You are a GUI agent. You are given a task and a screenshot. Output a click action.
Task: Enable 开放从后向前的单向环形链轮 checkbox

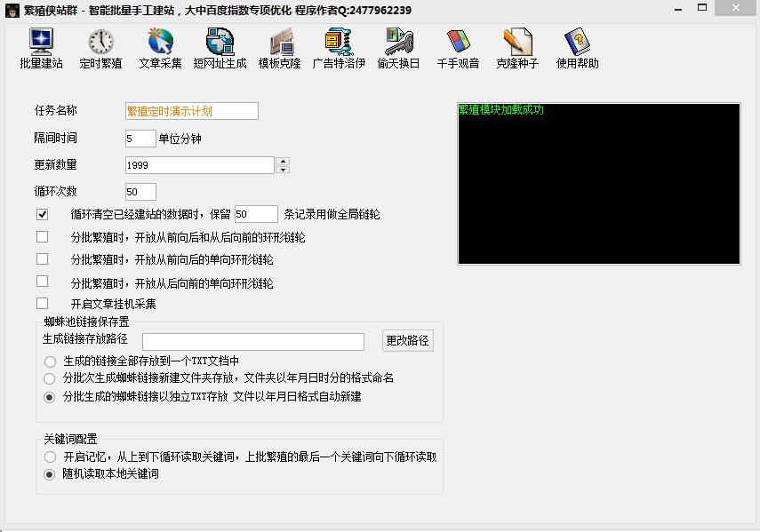click(42, 282)
